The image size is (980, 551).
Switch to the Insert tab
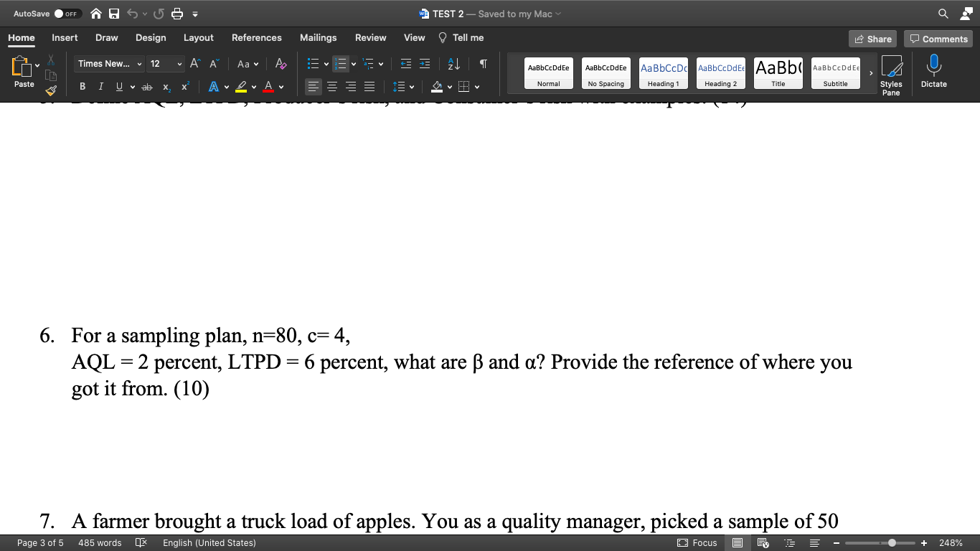(65, 37)
